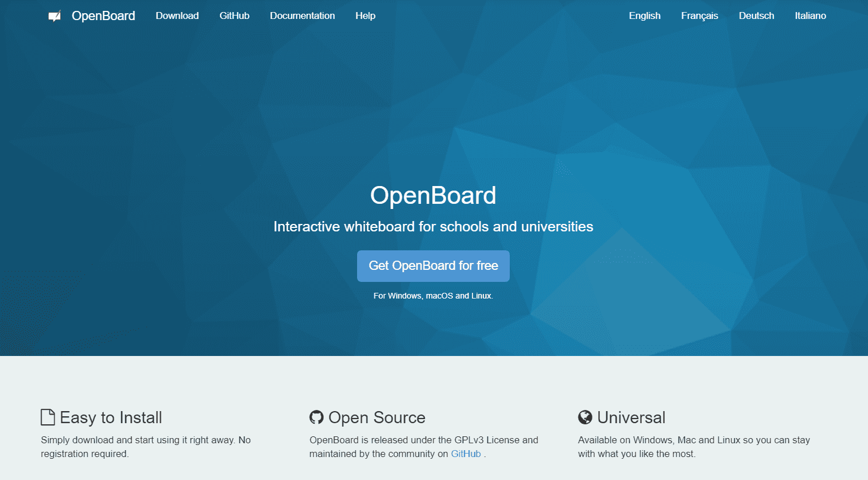Open the Help menu item
This screenshot has height=480, width=868.
point(365,16)
